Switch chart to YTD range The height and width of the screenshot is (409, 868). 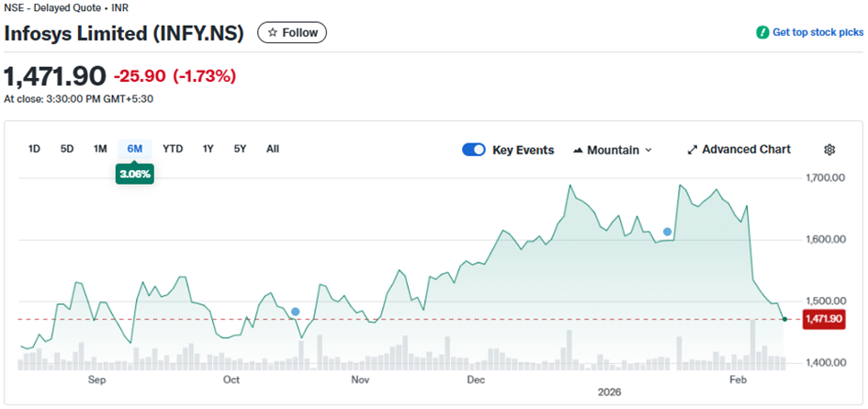173,149
